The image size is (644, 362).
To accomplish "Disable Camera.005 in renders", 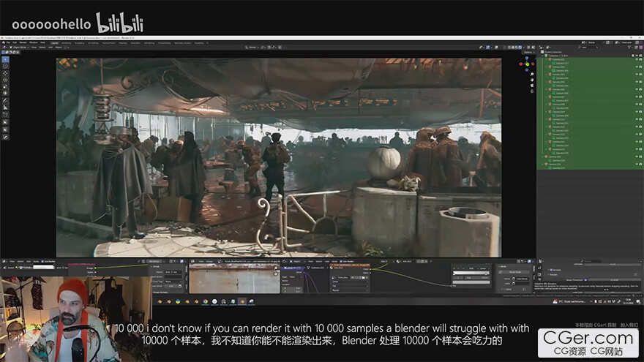I will (641, 89).
